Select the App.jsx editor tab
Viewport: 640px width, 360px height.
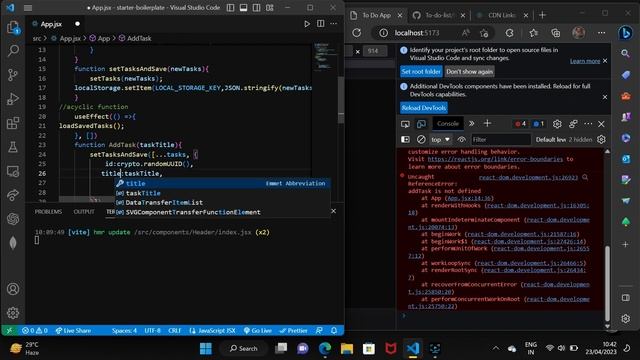click(51, 24)
